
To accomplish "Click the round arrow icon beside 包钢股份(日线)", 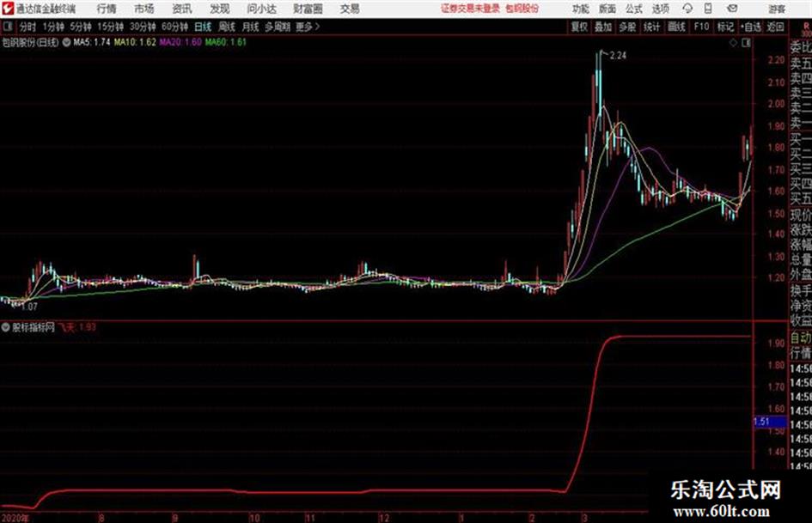I will pos(66,42).
